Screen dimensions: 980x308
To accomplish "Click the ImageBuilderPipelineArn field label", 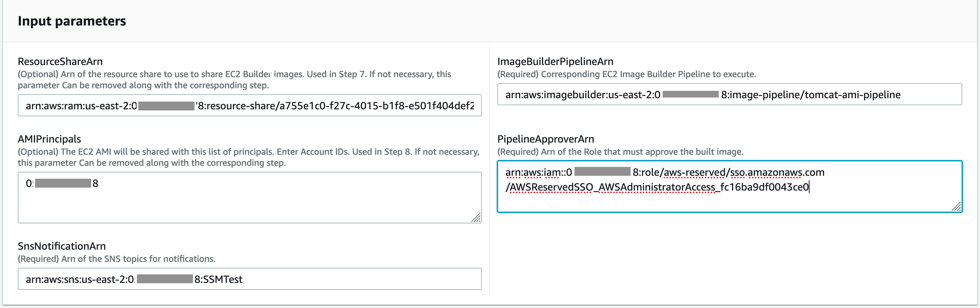I will click(x=556, y=61).
